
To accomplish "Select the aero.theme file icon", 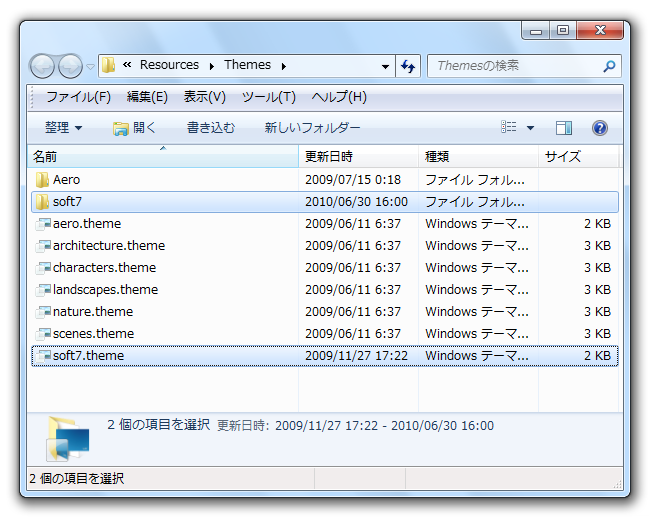I will click(x=43, y=224).
